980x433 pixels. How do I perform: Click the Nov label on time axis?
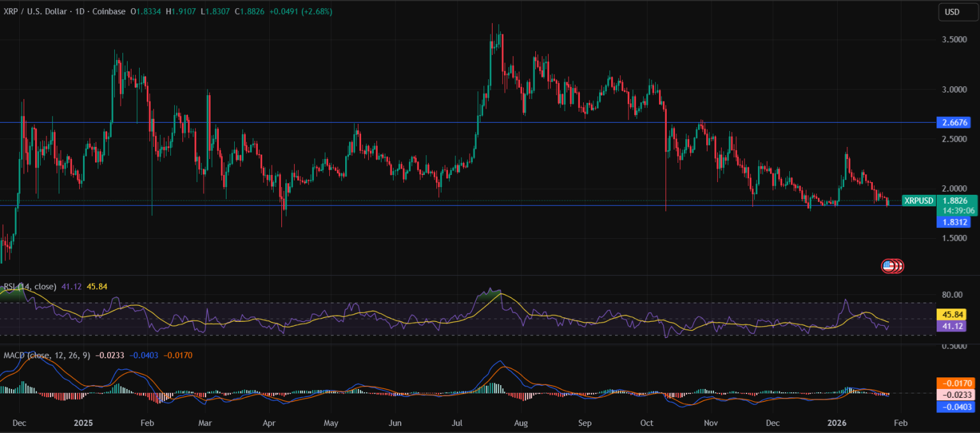[x=710, y=423]
